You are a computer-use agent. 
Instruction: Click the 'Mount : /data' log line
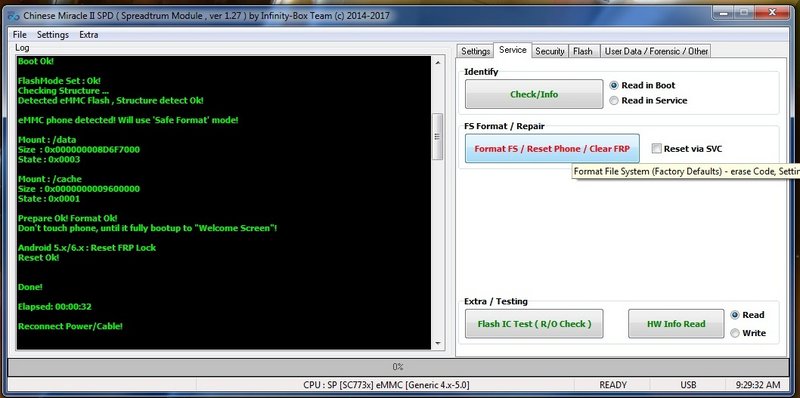click(47, 140)
